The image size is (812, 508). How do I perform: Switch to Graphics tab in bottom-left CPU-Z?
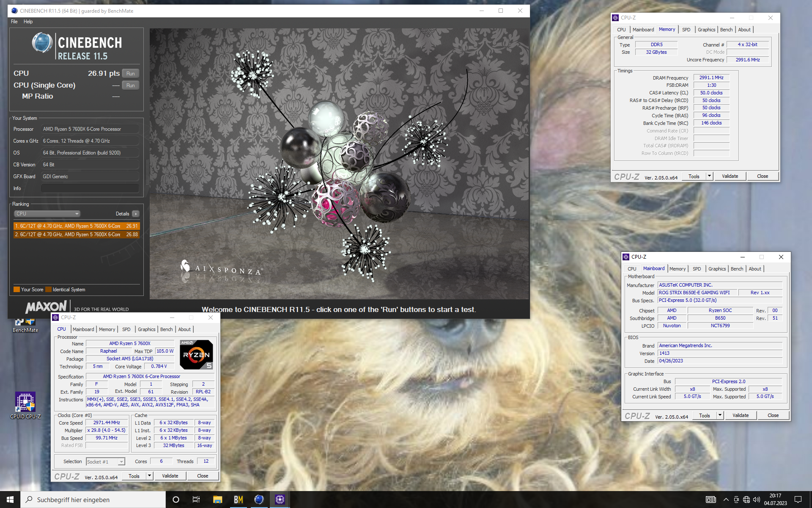[147, 329]
